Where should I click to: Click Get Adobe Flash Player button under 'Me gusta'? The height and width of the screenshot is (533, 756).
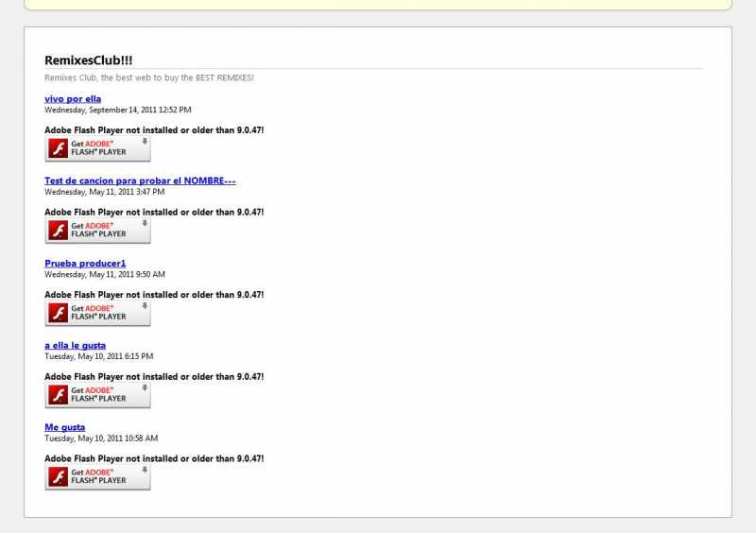click(x=98, y=477)
